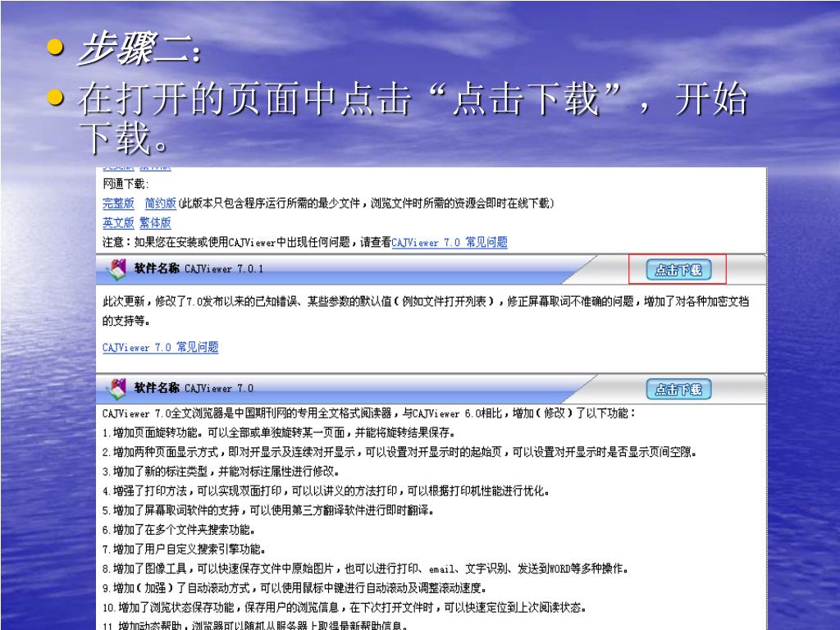Click the line 10.增加了浏览状态保存功能
The height and width of the screenshot is (630, 840).
(x=345, y=608)
